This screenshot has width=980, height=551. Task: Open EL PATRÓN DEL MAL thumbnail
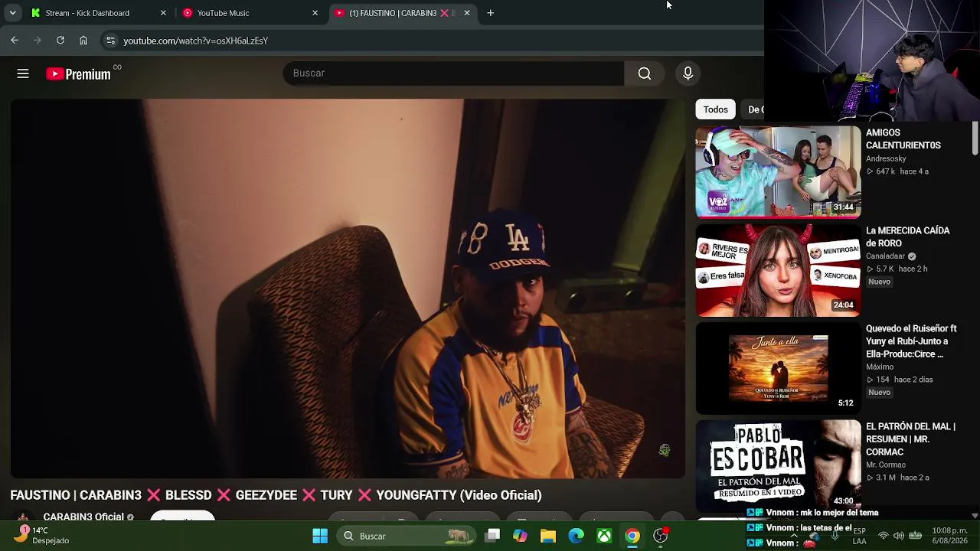(778, 466)
